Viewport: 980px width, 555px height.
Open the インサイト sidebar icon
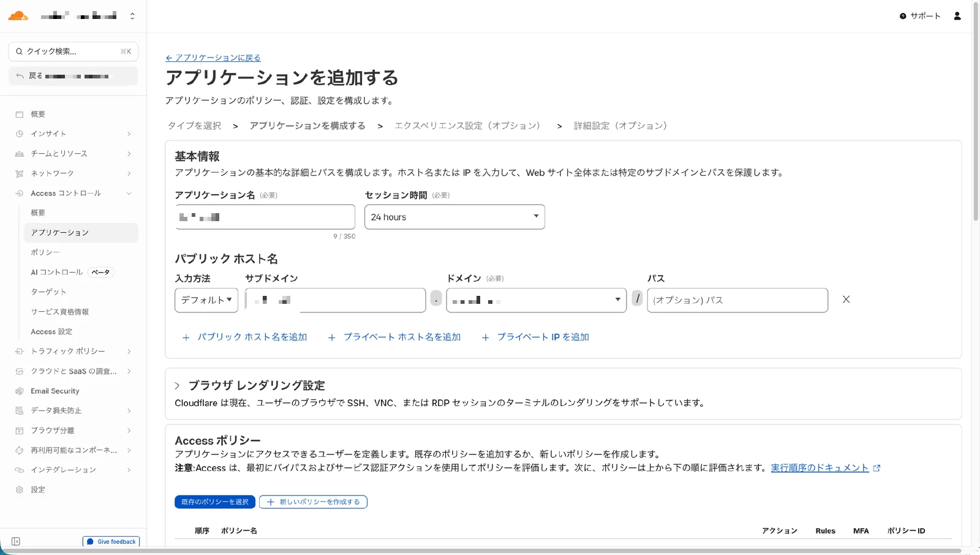click(x=18, y=134)
